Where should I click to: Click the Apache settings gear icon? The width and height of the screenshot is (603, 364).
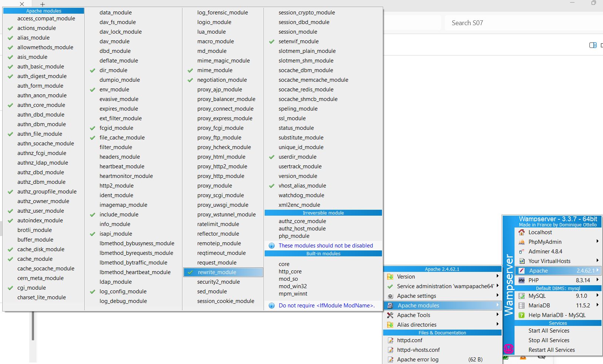(x=390, y=296)
